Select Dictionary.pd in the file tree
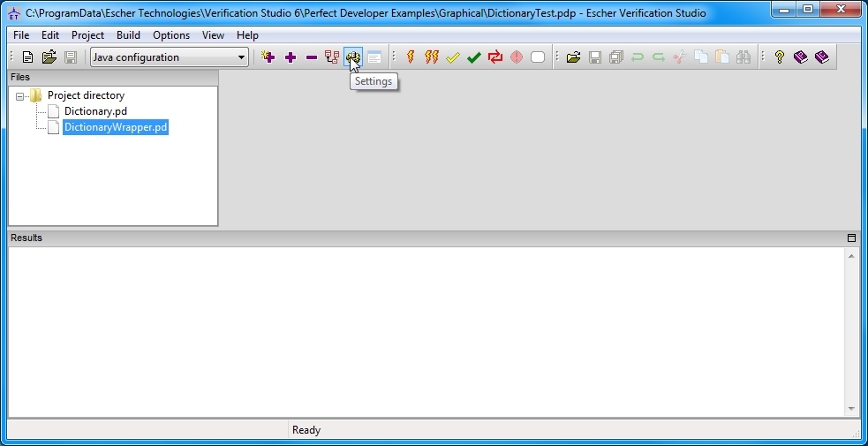The width and height of the screenshot is (868, 446). (x=95, y=111)
